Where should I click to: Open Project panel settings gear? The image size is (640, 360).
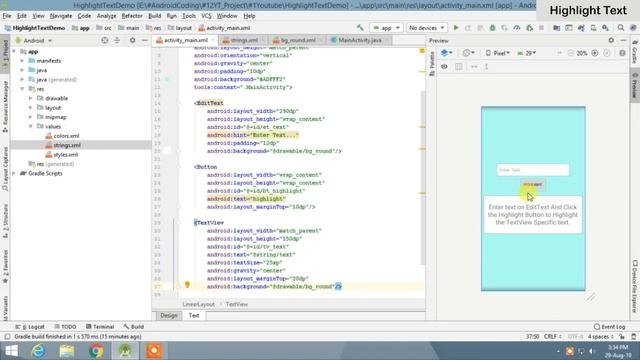(132, 40)
